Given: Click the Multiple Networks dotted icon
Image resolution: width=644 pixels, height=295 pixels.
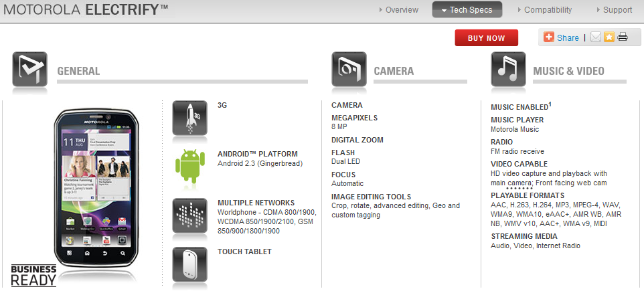Looking at the screenshot, I should coord(189,216).
